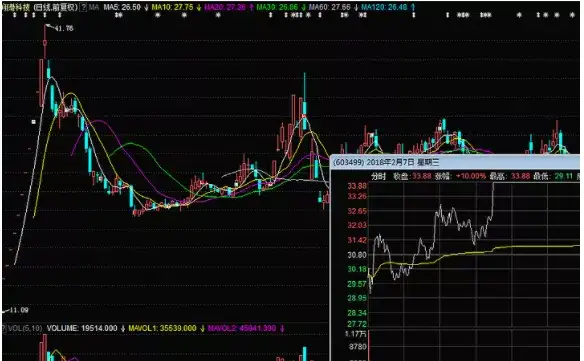Select the 11.09 low-price label
The width and height of the screenshot is (584, 361).
point(19,310)
